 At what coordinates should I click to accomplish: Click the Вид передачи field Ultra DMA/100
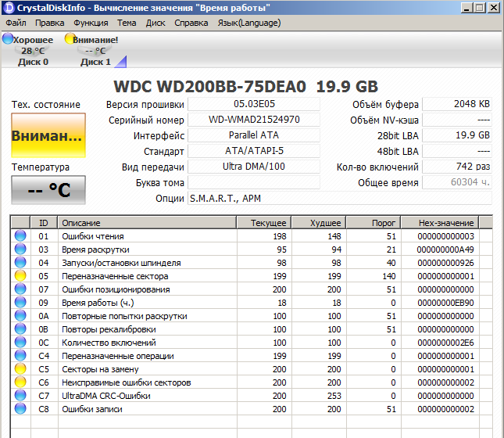coord(254,167)
